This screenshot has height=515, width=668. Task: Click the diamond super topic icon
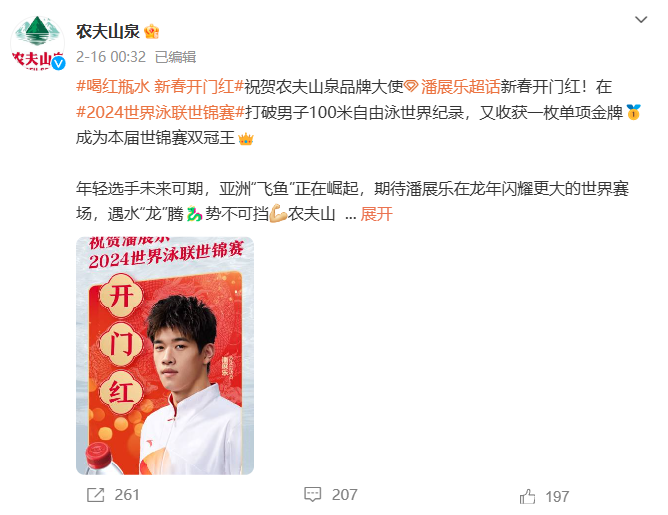click(x=411, y=86)
